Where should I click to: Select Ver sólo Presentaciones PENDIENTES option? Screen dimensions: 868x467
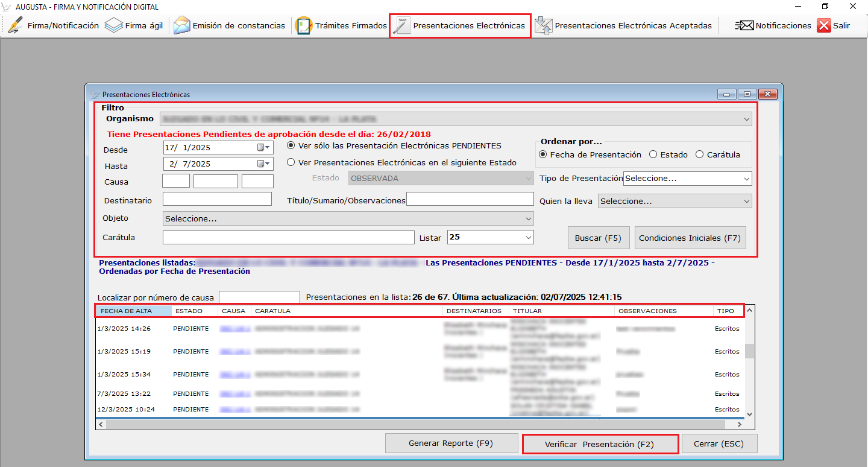click(x=291, y=145)
